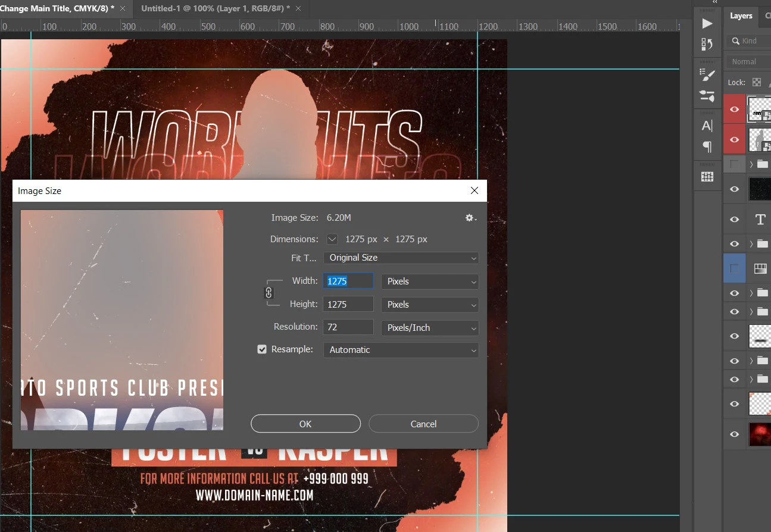Hide the transparent dark smudge layer
This screenshot has height=532, width=771.
point(735,336)
